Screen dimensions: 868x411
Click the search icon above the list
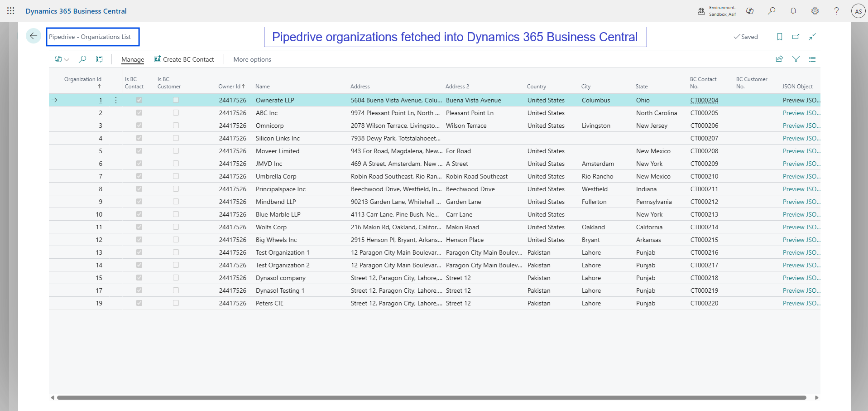point(82,59)
